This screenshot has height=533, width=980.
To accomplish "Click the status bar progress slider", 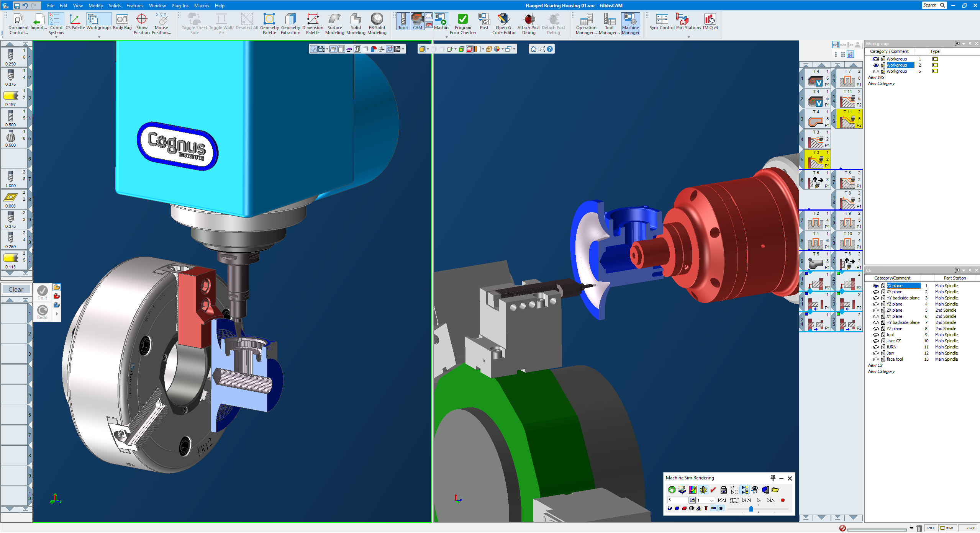I will pos(877,529).
